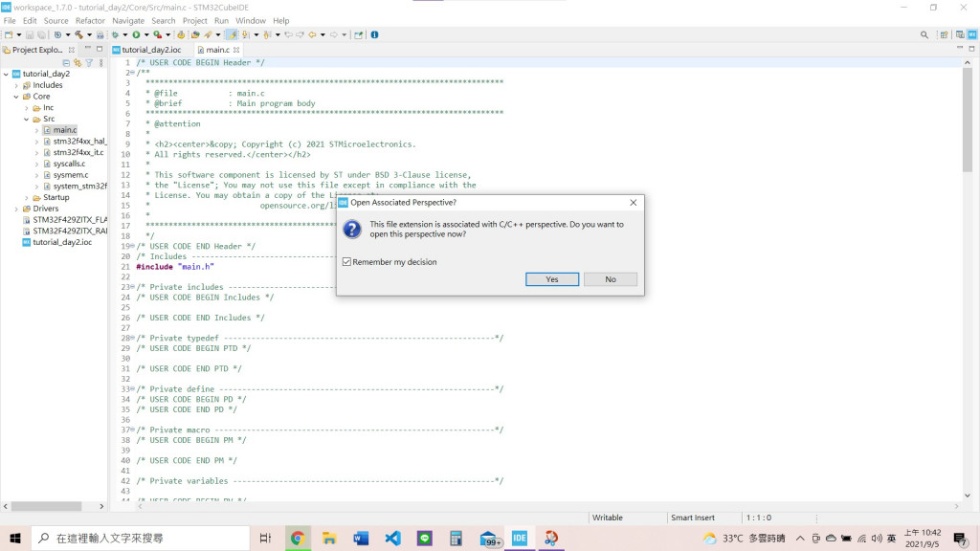Toggle the Remember my decision checkbox

[346, 262]
